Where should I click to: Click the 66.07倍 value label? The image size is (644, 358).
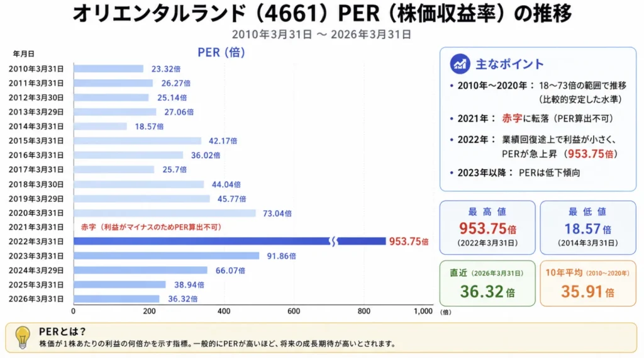pyautogui.click(x=230, y=271)
